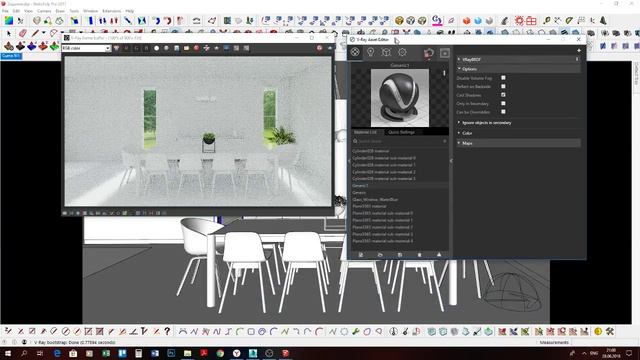Open File menu

tap(5, 11)
